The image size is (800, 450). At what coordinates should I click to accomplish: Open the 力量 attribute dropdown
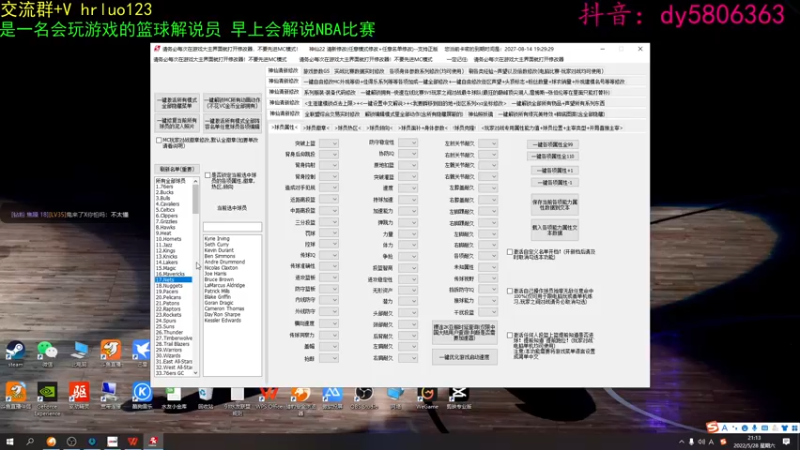pyautogui.click(x=408, y=234)
